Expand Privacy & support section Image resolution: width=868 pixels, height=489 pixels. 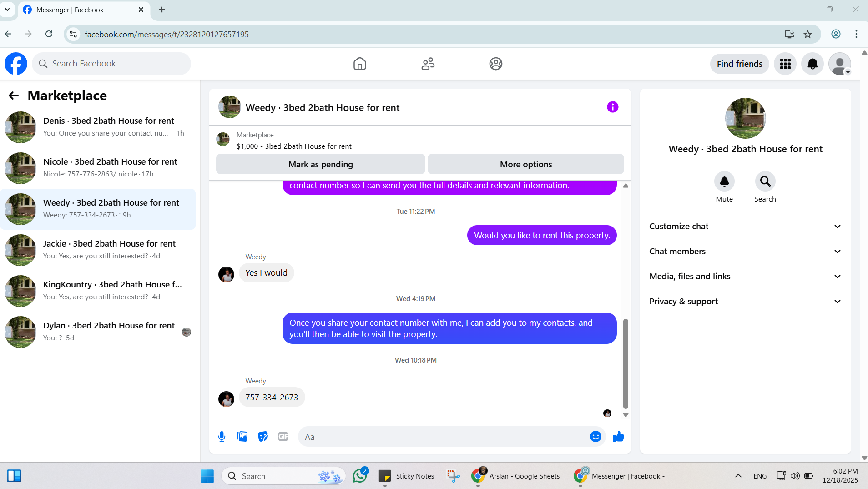tap(745, 301)
